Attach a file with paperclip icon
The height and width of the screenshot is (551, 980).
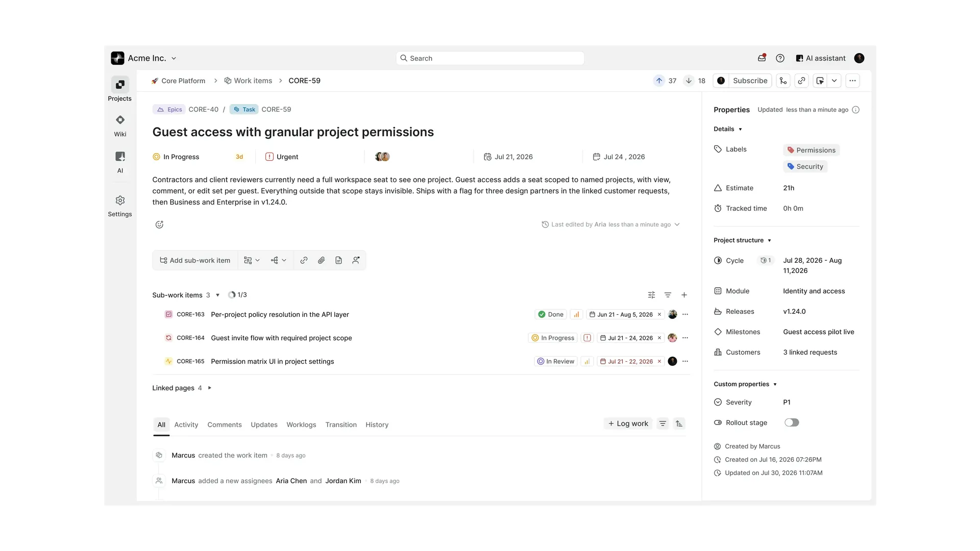tap(321, 260)
